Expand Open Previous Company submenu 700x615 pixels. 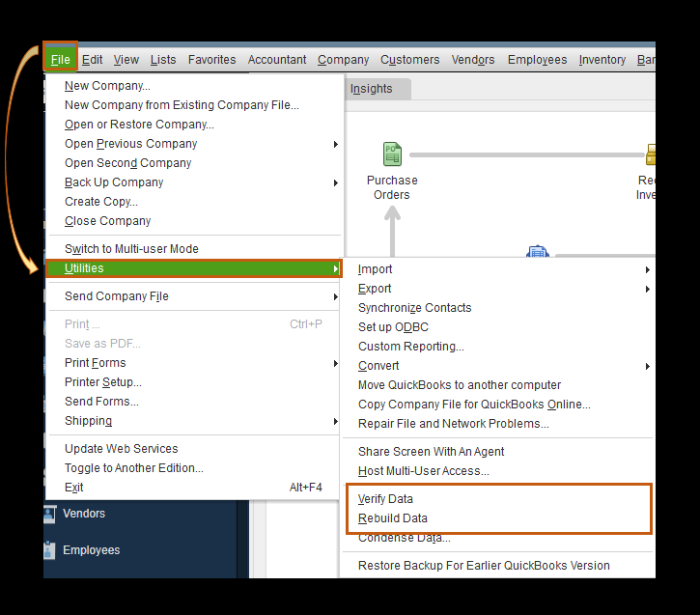pyautogui.click(x=194, y=144)
